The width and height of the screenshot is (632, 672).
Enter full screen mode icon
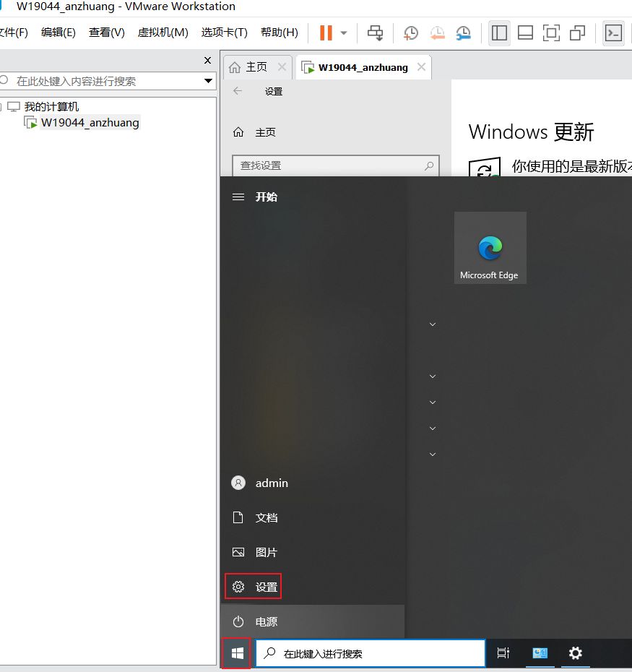click(x=551, y=33)
